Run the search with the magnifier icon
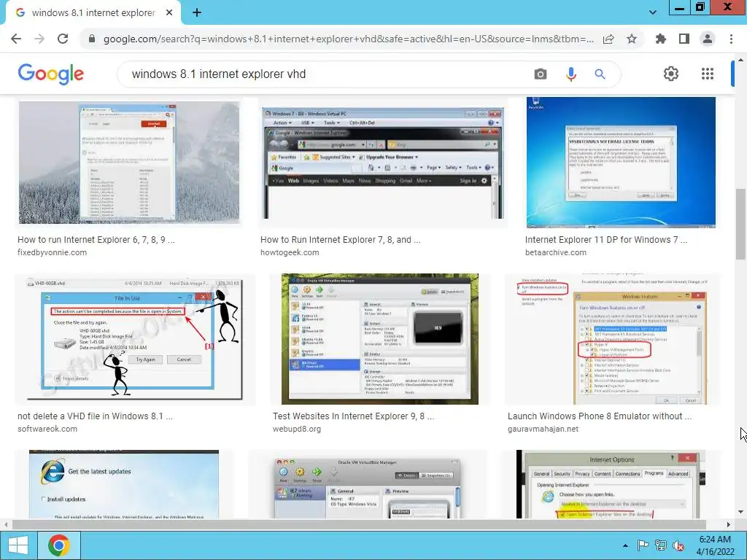747x560 pixels. point(600,74)
